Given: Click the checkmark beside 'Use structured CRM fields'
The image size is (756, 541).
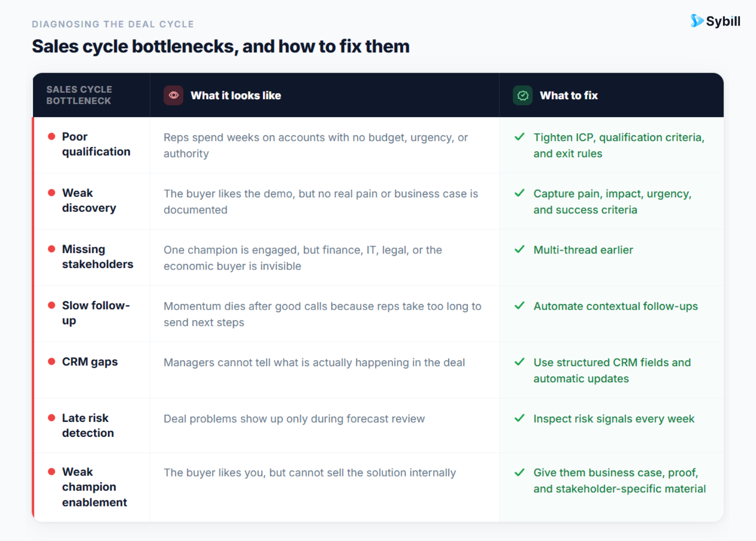Looking at the screenshot, I should [520, 362].
